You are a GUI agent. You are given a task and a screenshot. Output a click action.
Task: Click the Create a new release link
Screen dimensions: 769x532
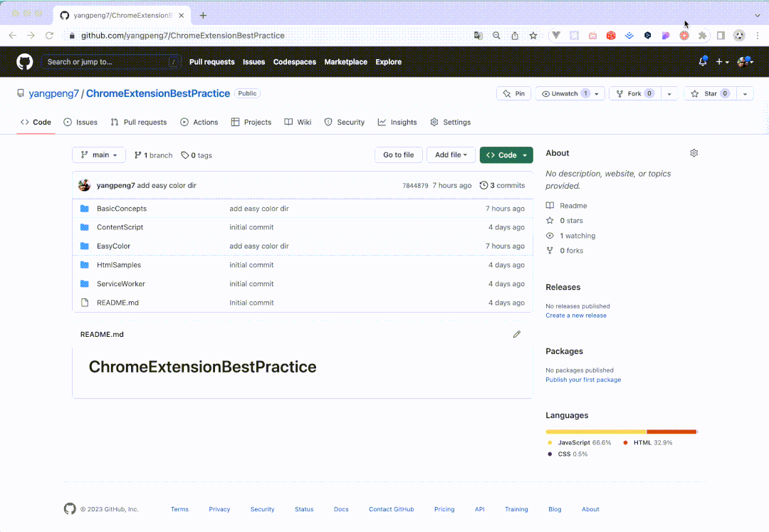[576, 315]
